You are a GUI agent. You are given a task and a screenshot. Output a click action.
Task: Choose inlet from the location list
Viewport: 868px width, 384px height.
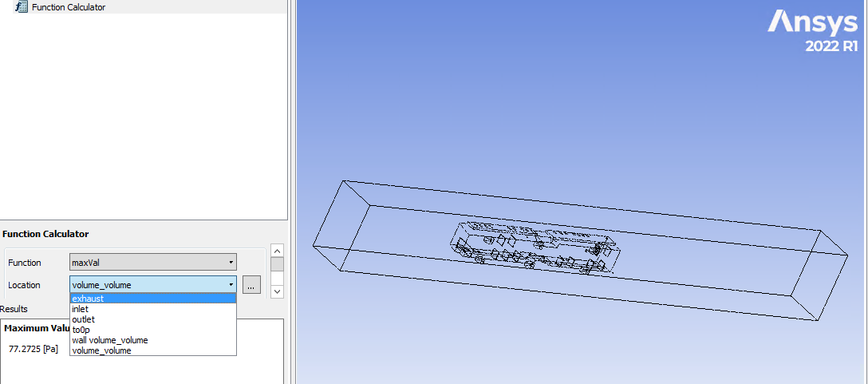153,309
